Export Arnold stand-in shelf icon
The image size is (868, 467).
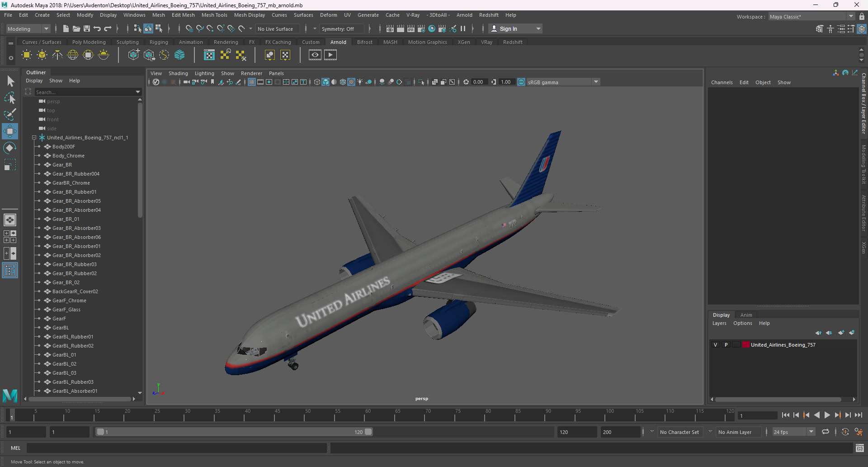point(149,55)
